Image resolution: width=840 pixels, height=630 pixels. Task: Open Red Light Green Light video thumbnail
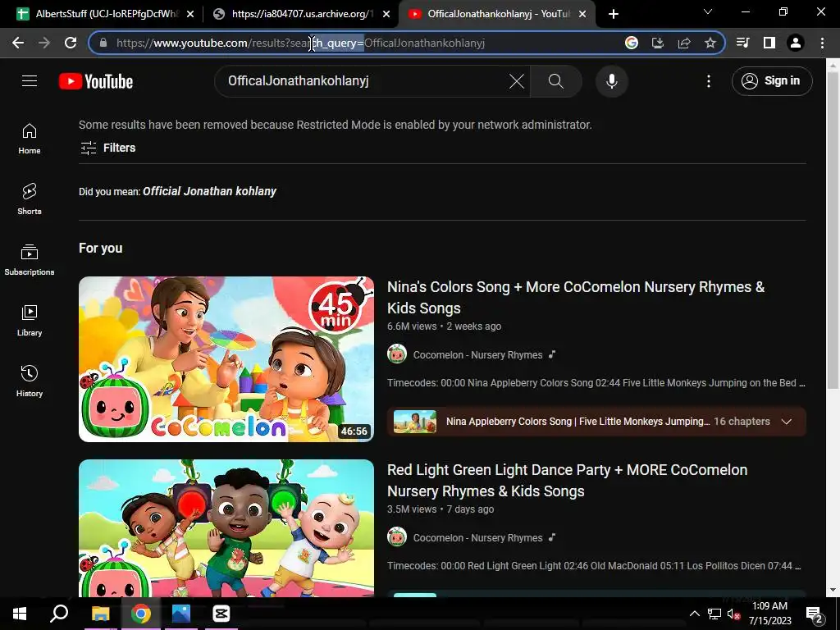coord(226,527)
